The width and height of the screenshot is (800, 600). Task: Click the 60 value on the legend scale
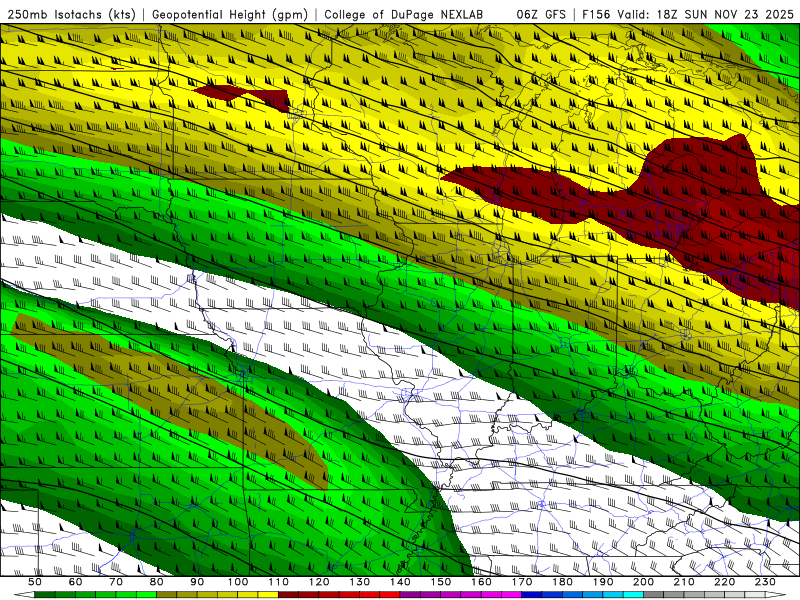(75, 582)
